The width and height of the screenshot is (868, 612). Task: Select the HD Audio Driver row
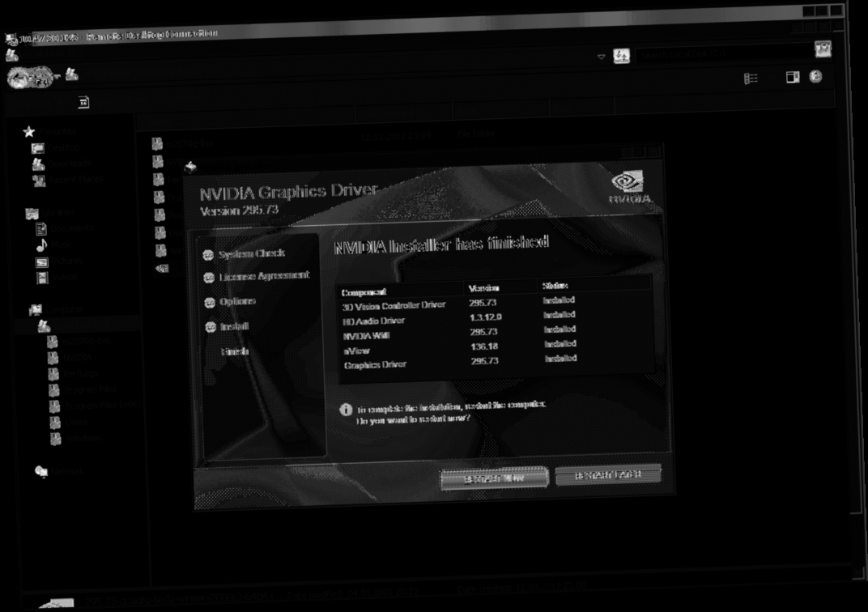click(x=496, y=318)
